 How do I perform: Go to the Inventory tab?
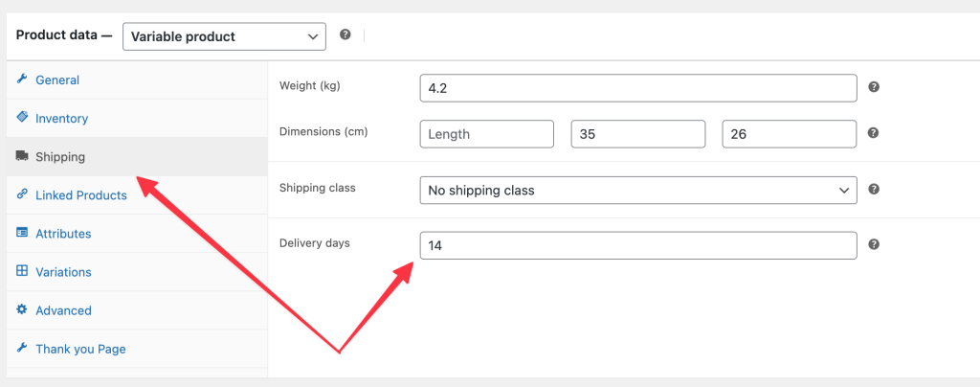[x=61, y=119]
